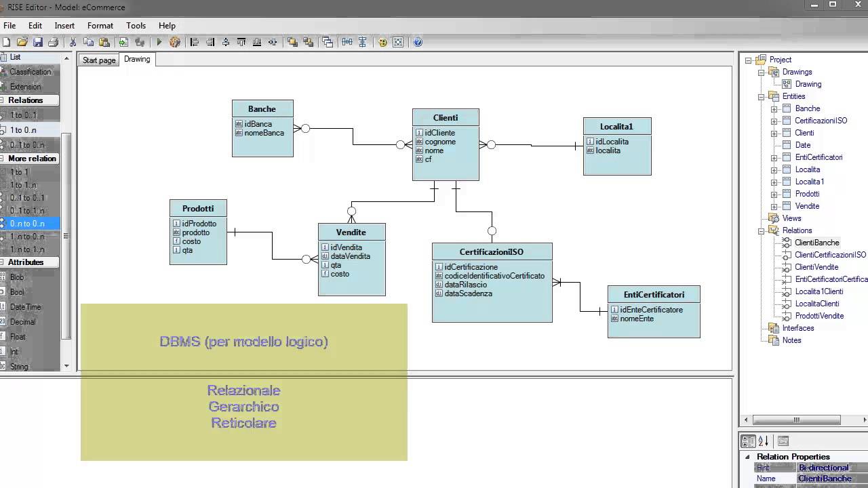The image size is (868, 488).
Task: Click the EntiCertificatori entity title
Action: 654,294
